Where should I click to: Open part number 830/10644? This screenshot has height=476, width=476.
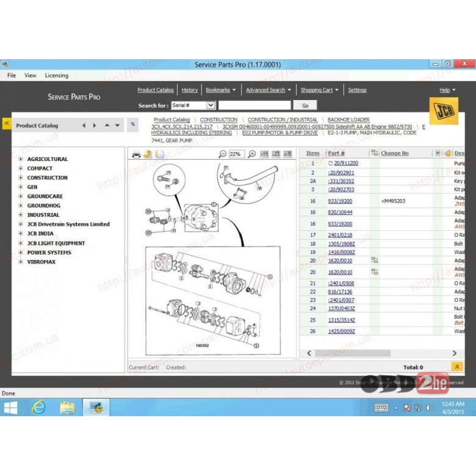pyautogui.click(x=340, y=212)
